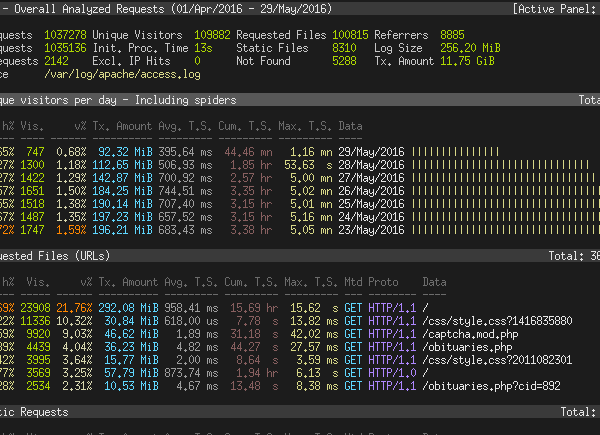Click Static Files value 8310

pyautogui.click(x=344, y=48)
